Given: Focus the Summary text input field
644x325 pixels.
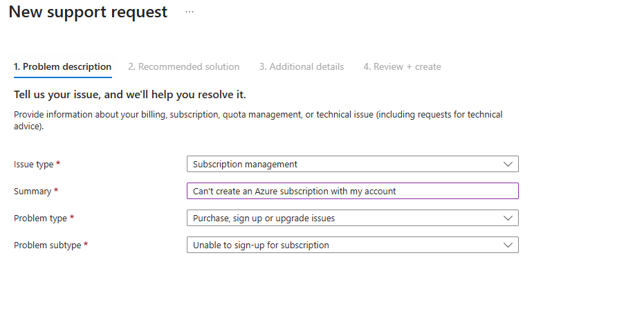Looking at the screenshot, I should (x=352, y=192).
